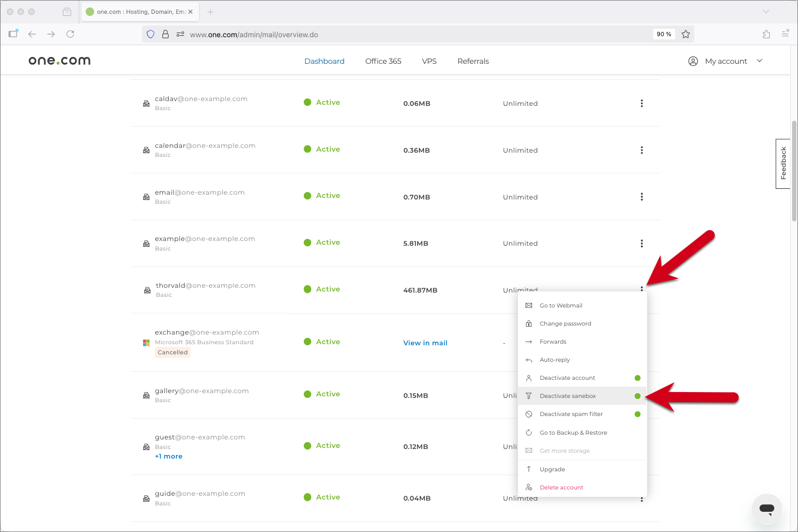Screen dimensions: 798x532
Task: Click View in mail link
Action: pos(425,343)
